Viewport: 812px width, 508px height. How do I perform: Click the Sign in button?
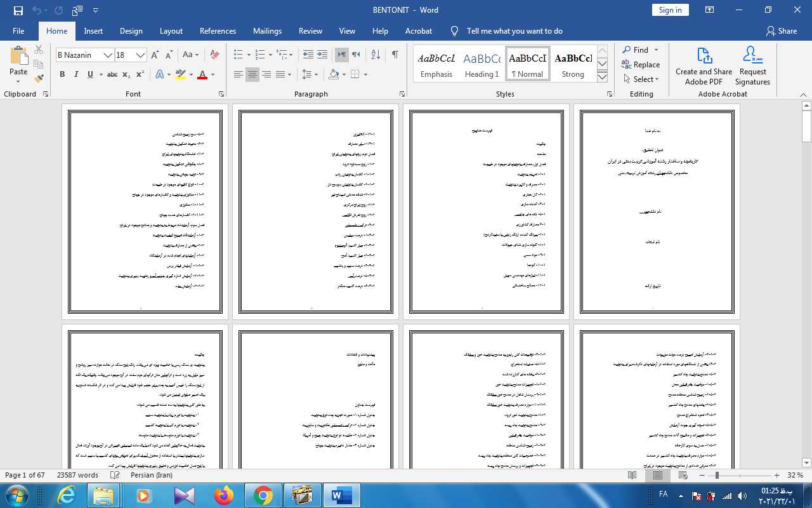(670, 10)
